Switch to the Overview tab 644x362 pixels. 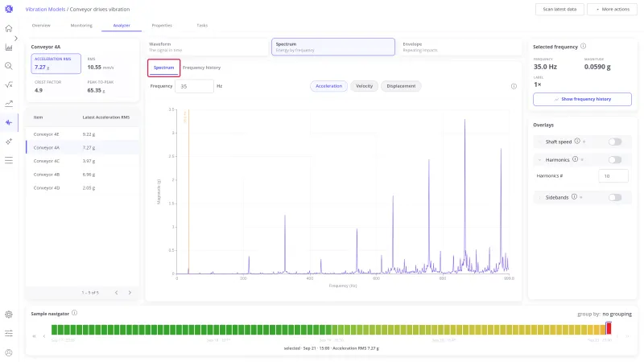(x=41, y=26)
